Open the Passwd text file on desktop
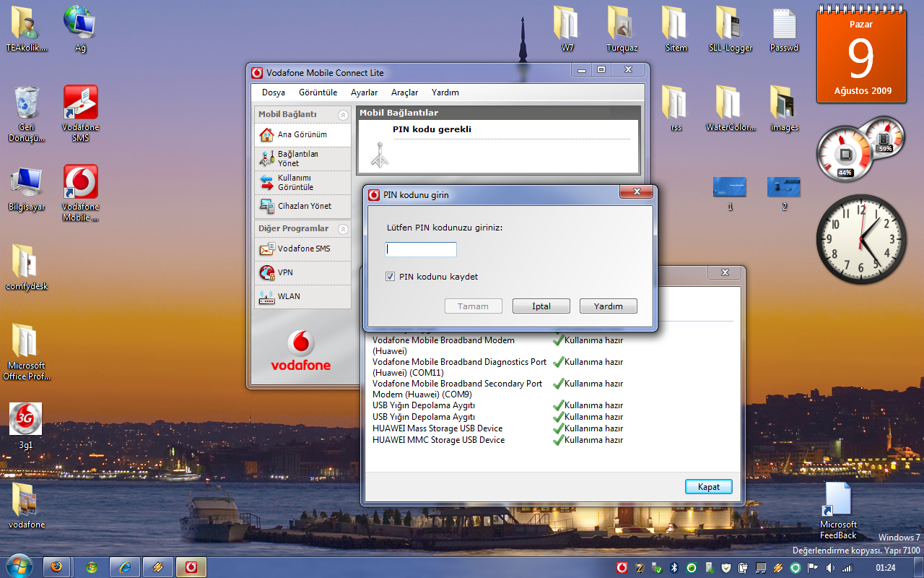 [x=784, y=29]
